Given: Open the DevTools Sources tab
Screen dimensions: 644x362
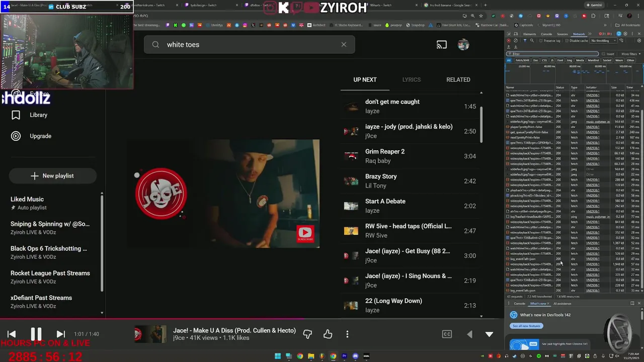Looking at the screenshot, I should coord(562,34).
